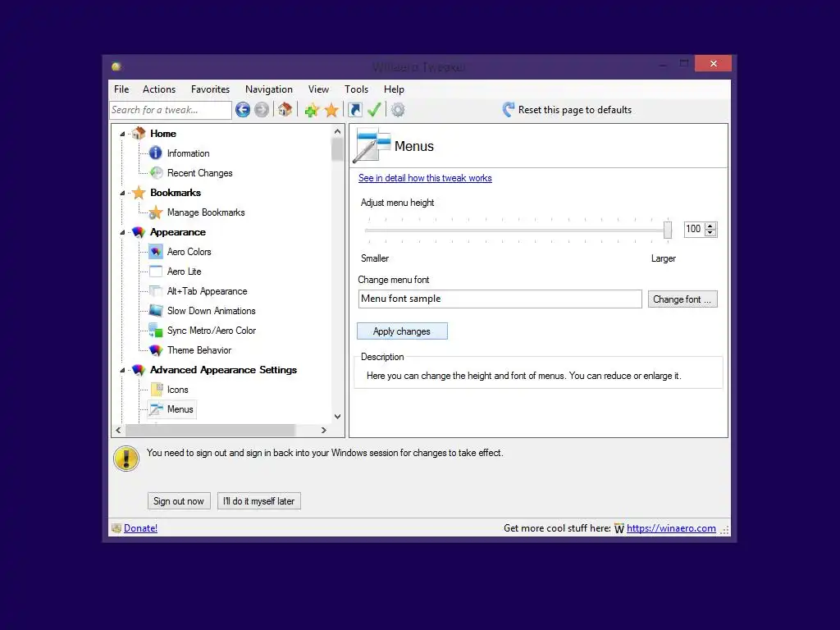Click the menu height value box
This screenshot has width=840, height=630.
[695, 230]
